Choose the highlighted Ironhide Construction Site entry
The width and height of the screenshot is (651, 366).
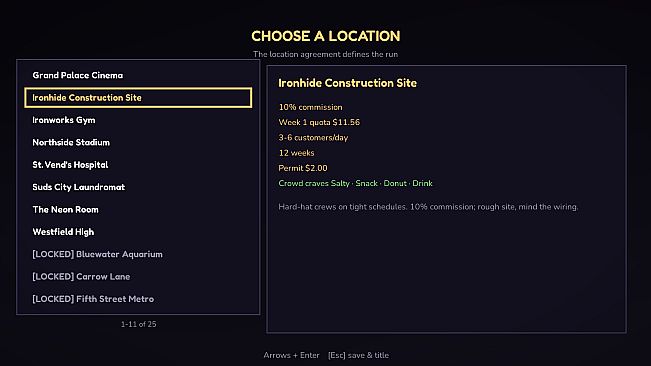pos(138,98)
